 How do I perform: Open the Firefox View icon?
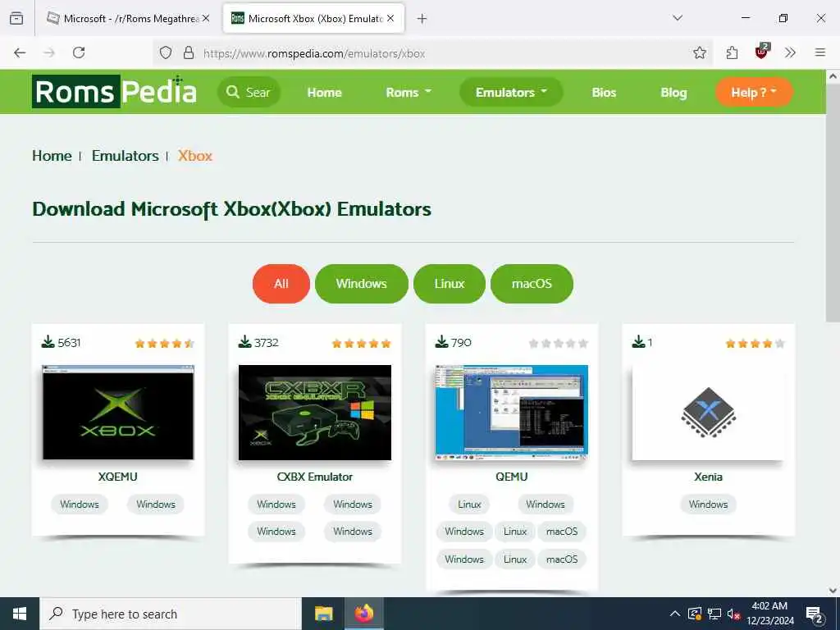pyautogui.click(x=16, y=18)
